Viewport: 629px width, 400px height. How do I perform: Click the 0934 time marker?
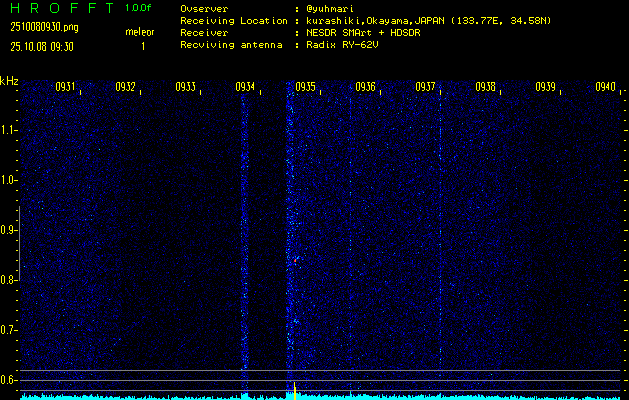pos(245,87)
